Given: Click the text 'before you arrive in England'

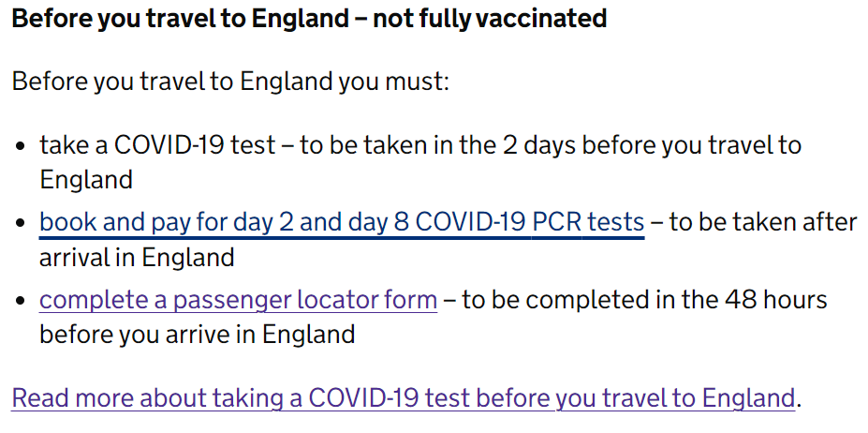Looking at the screenshot, I should tap(197, 335).
